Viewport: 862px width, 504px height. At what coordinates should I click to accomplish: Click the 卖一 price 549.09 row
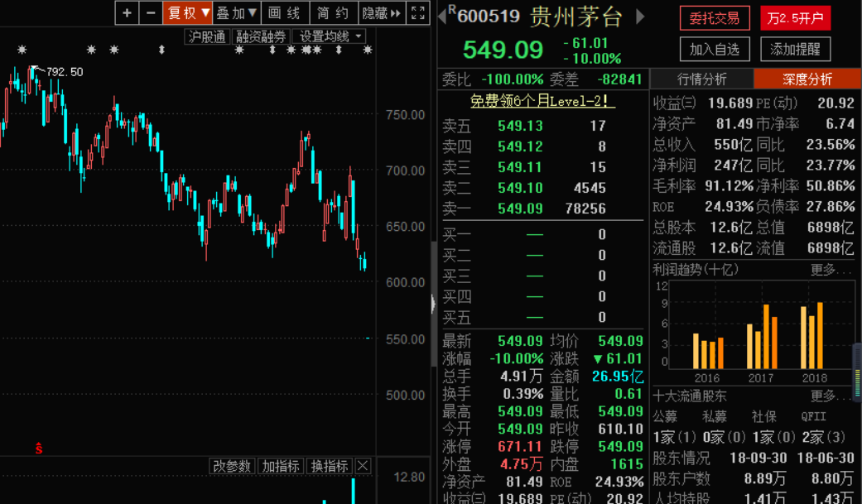pos(541,209)
